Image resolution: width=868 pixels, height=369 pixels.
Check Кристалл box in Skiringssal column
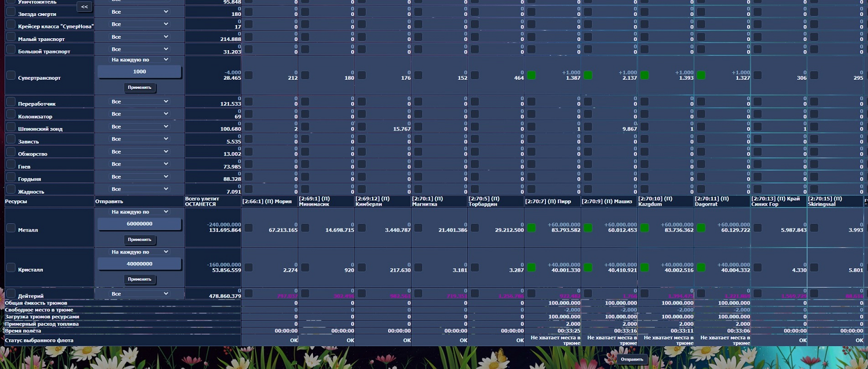click(814, 268)
